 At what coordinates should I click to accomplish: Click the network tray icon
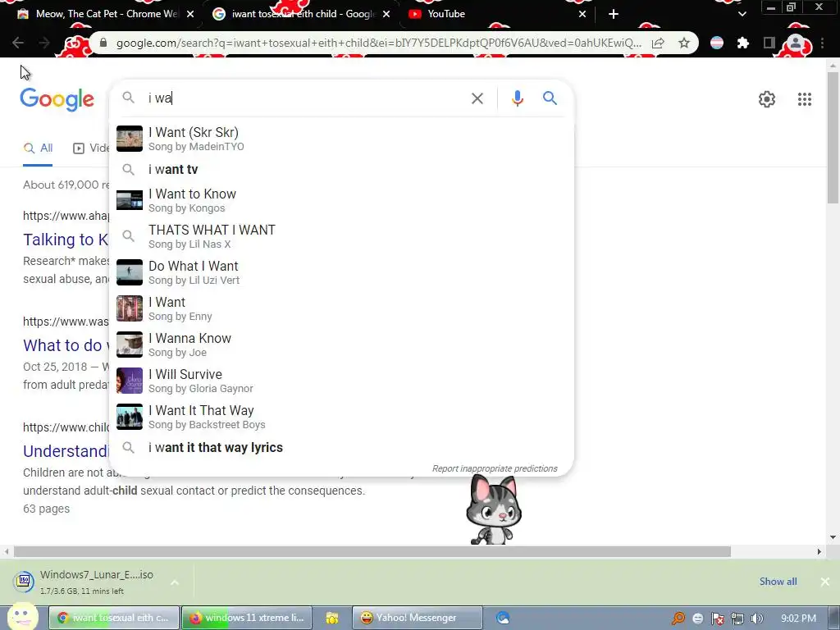(737, 619)
